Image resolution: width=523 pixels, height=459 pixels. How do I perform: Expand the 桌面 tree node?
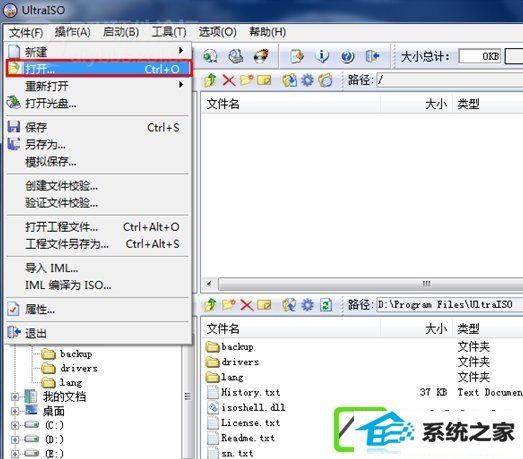pos(15,411)
